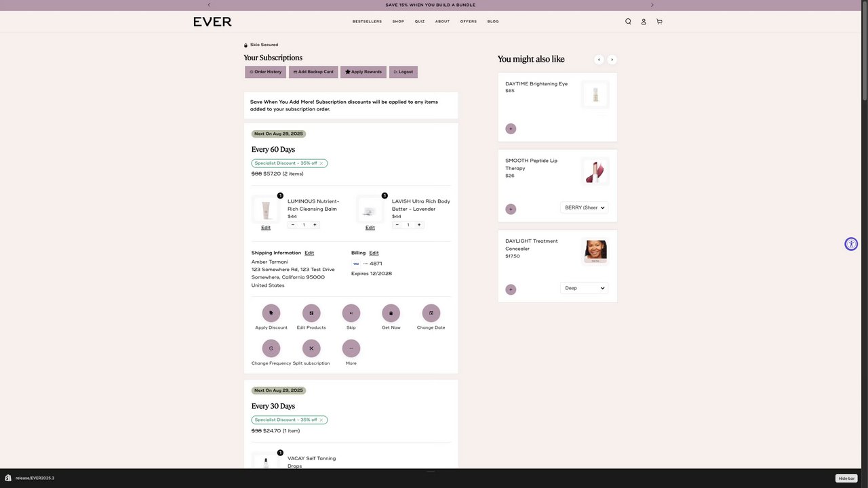
Task: Click the DAYTIME Brightening Eye thumbnail
Action: click(x=595, y=95)
